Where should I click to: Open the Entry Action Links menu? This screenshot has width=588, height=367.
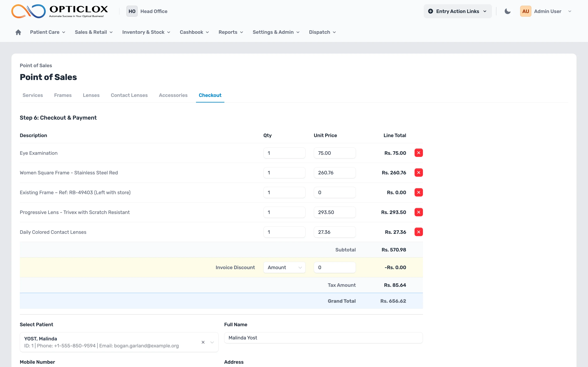(458, 11)
